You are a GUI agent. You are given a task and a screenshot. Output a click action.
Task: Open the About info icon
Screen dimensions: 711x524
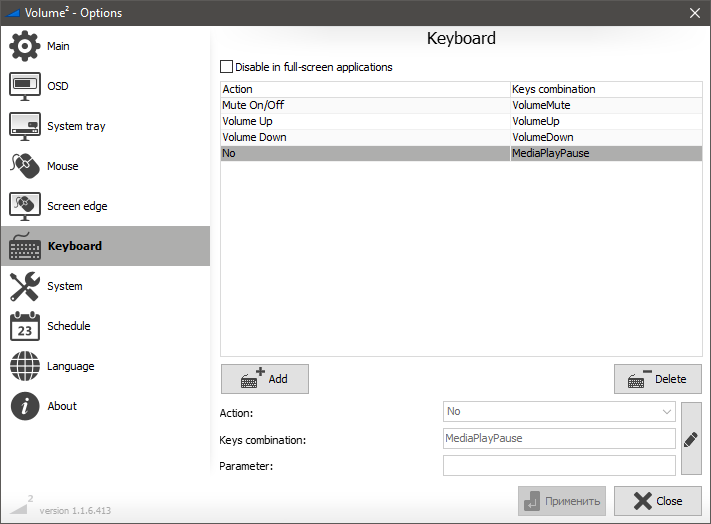coord(25,407)
